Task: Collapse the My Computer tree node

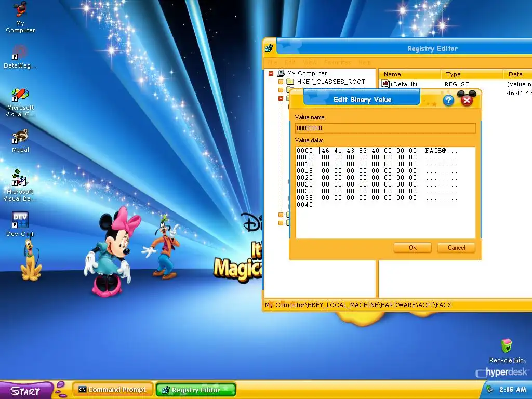Action: pos(271,73)
